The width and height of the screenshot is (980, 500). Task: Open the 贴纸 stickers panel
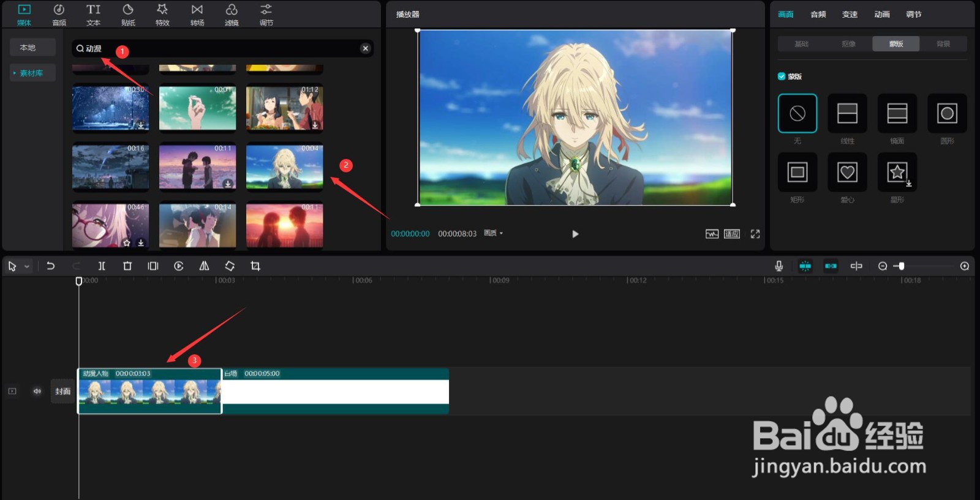(128, 15)
